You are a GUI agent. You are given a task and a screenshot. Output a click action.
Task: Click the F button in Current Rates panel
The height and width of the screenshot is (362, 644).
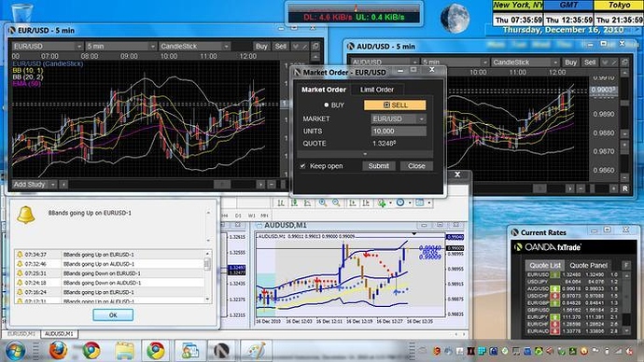626,265
